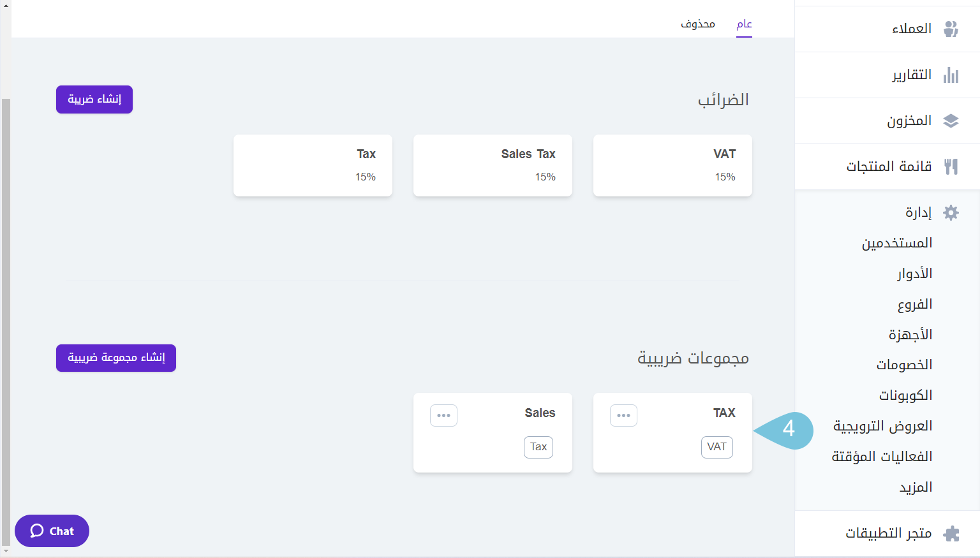
Task: Select the Sales Tax 15% card
Action: tap(493, 165)
